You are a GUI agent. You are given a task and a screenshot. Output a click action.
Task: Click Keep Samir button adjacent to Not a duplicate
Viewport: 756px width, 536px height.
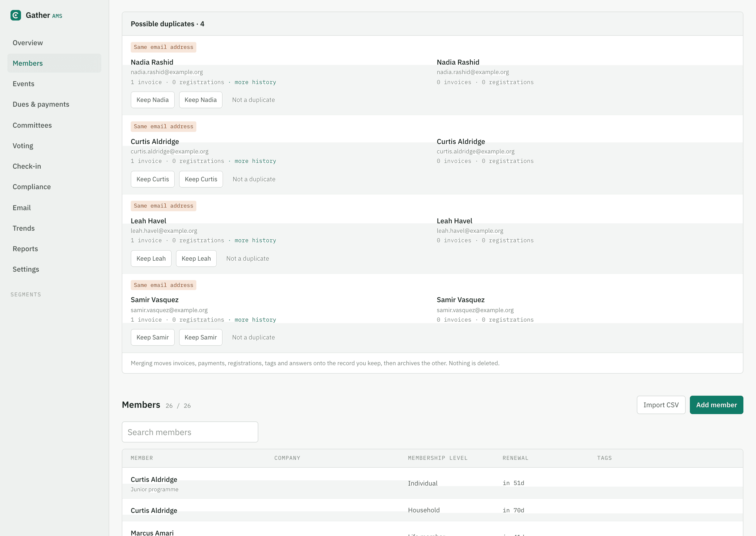click(201, 337)
